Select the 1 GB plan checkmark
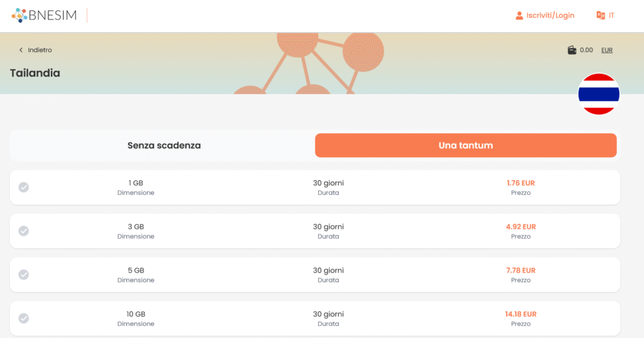The width and height of the screenshot is (644, 338). [24, 187]
